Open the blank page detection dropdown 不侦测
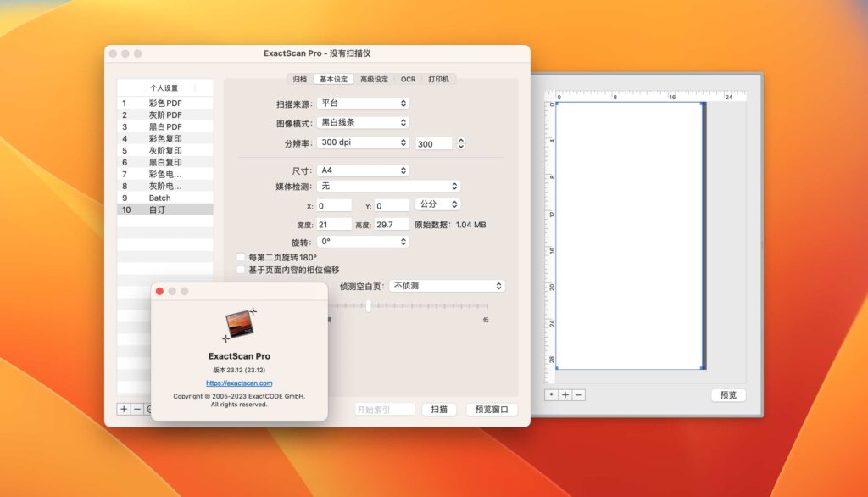868x497 pixels. coord(448,286)
